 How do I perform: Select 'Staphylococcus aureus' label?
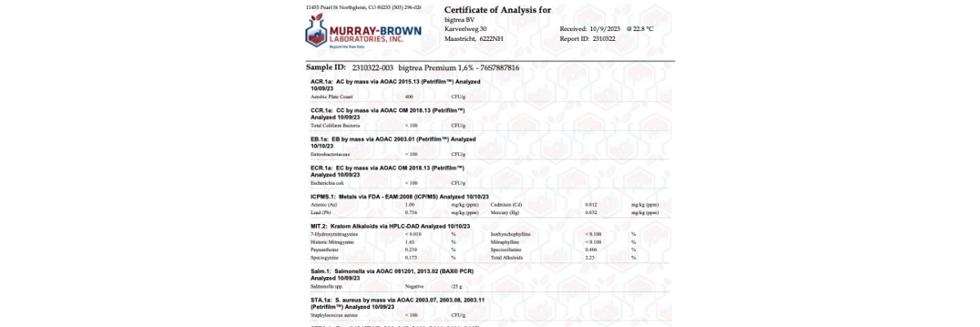(x=334, y=316)
